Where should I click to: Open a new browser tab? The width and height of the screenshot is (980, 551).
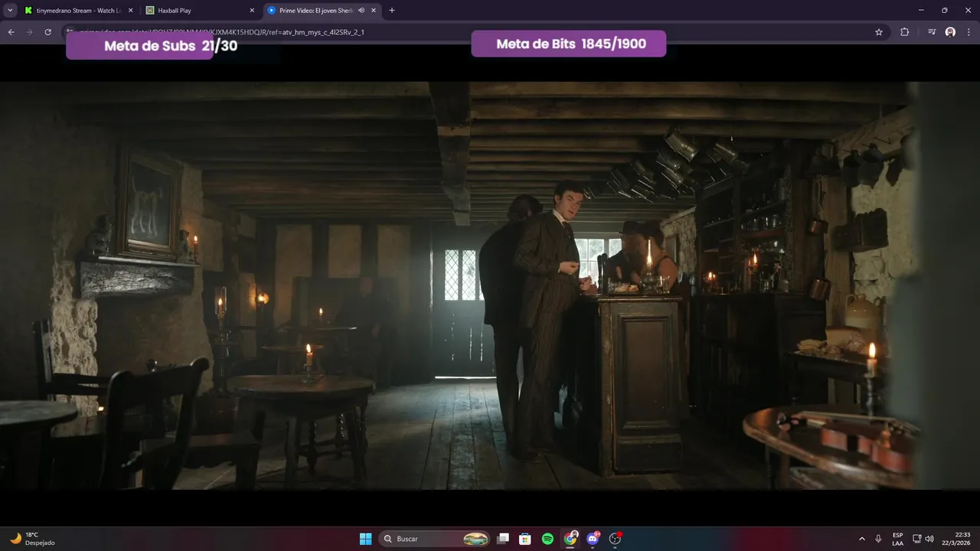[x=392, y=11]
